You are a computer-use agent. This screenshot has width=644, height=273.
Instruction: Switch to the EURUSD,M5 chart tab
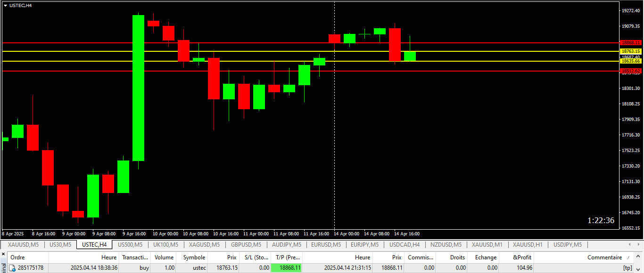click(326, 245)
